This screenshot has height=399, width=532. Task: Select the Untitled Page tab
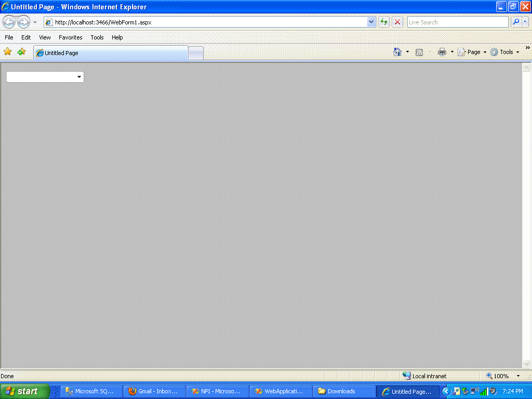[111, 53]
